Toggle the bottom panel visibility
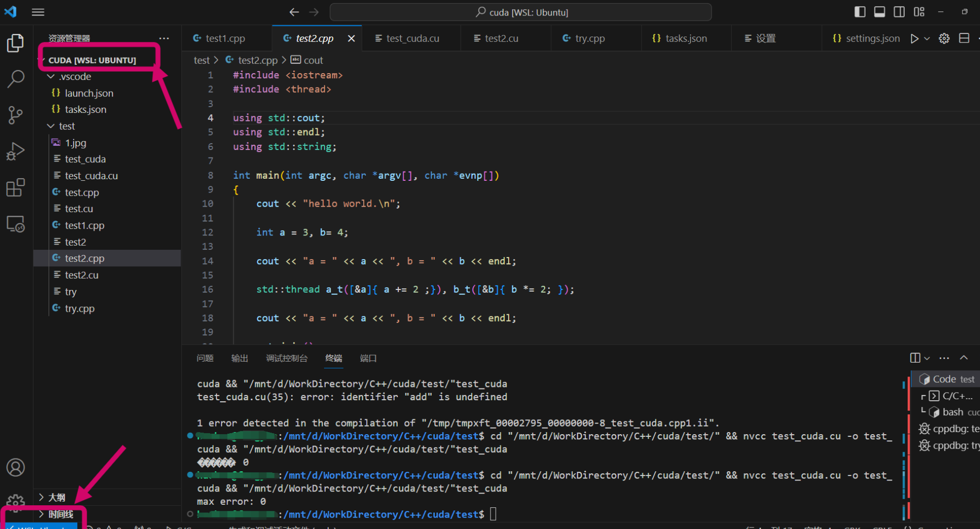Screen dimensions: 980x529 (x=879, y=11)
